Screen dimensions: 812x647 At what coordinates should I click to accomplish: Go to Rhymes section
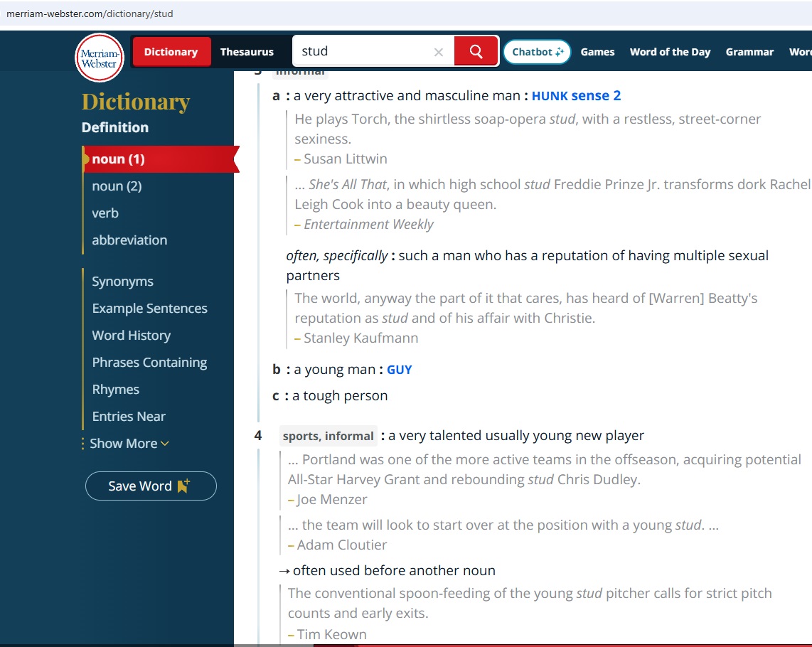[115, 389]
